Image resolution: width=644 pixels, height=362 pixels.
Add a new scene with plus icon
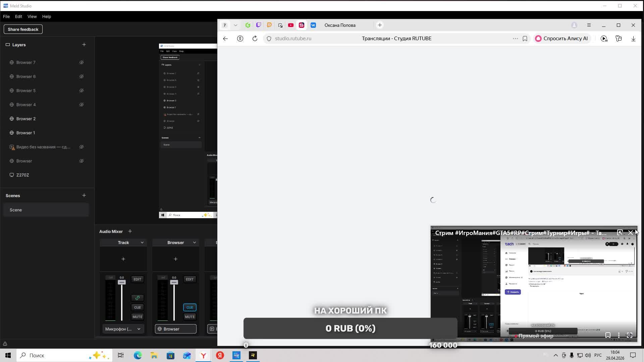point(84,195)
